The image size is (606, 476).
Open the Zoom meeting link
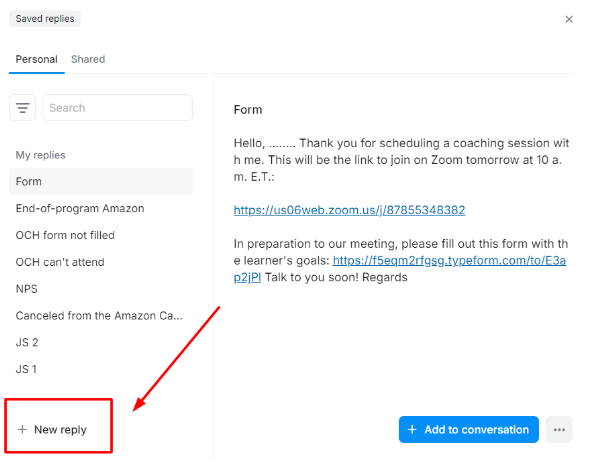[349, 210]
